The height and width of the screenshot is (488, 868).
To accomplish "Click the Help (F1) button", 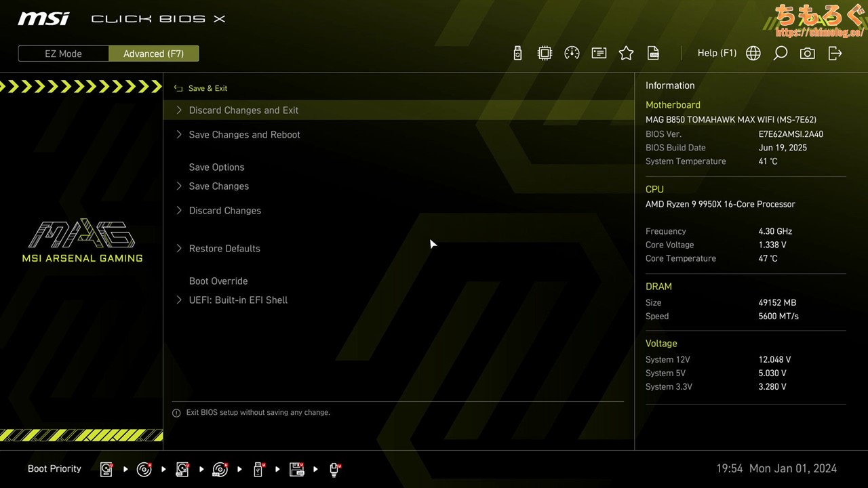I will click(717, 53).
